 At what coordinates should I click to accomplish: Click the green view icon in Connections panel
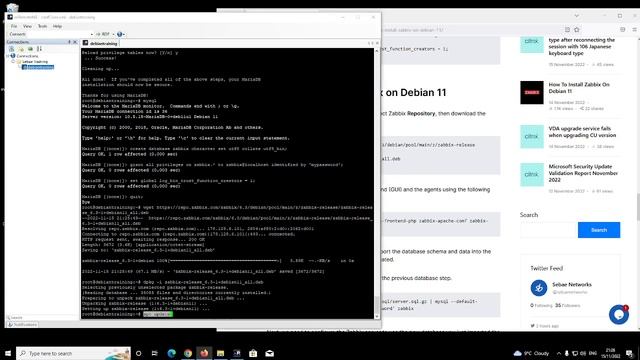point(30,49)
